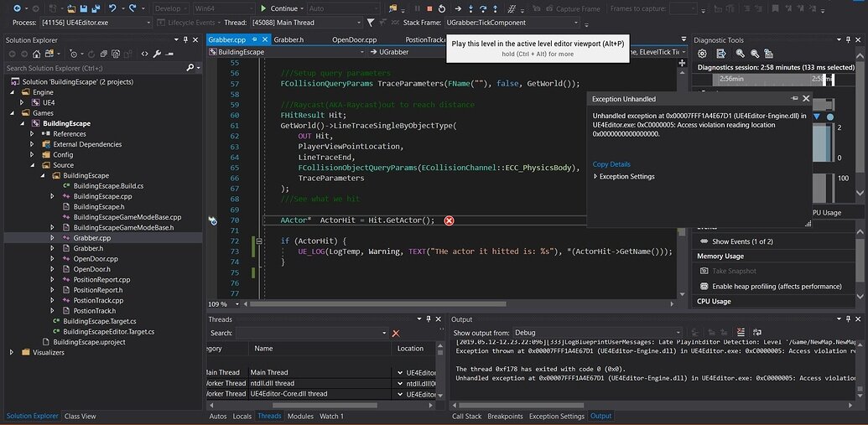Open the Call Stack tab
Viewport: 868px width, 425px height.
click(x=467, y=416)
